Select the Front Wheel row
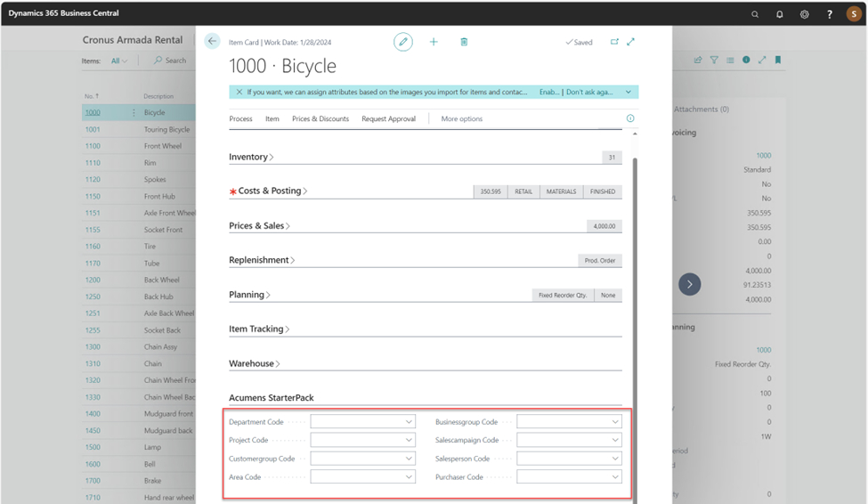 point(138,146)
